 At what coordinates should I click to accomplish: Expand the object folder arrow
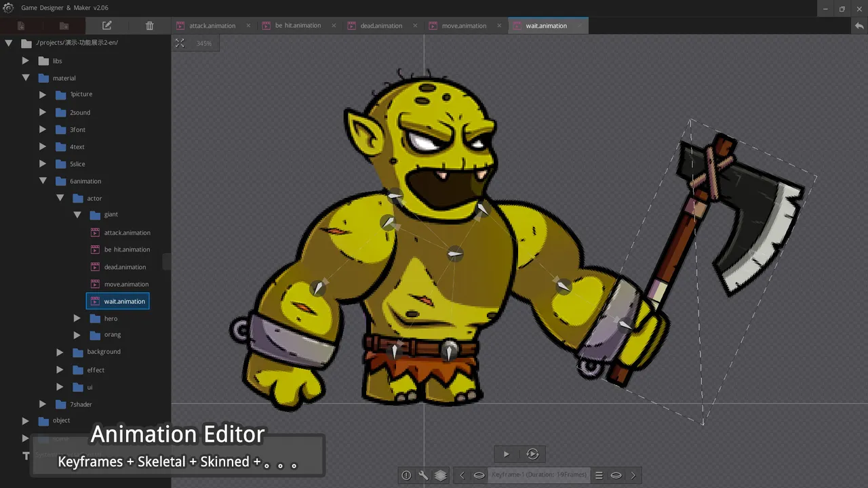(x=26, y=420)
